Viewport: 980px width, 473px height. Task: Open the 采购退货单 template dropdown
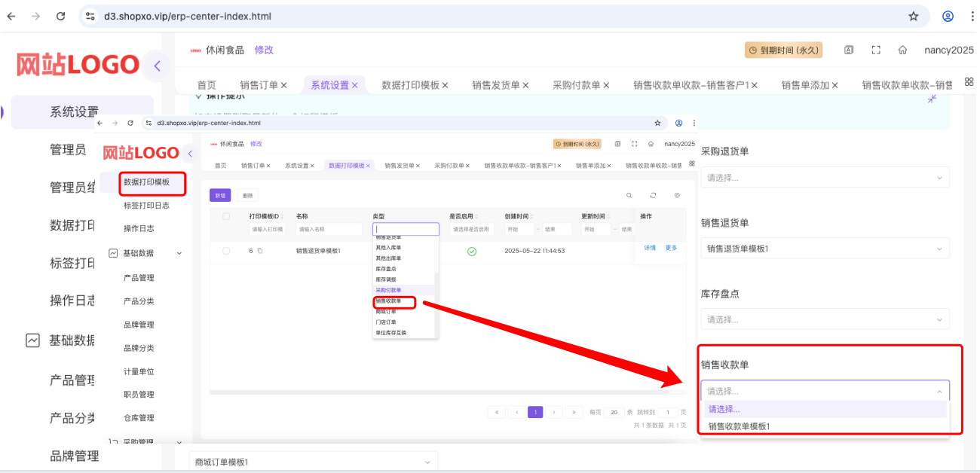point(825,178)
